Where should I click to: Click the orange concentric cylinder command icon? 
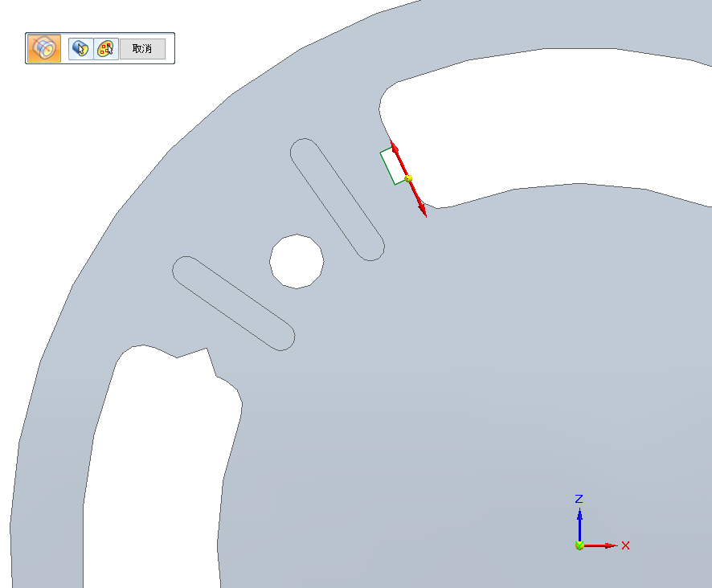(x=44, y=48)
